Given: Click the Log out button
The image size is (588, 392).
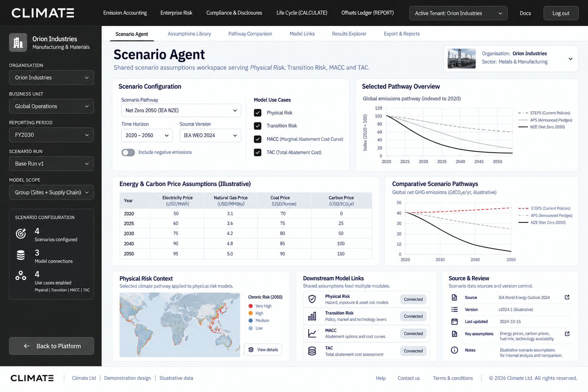Looking at the screenshot, I should click(561, 13).
